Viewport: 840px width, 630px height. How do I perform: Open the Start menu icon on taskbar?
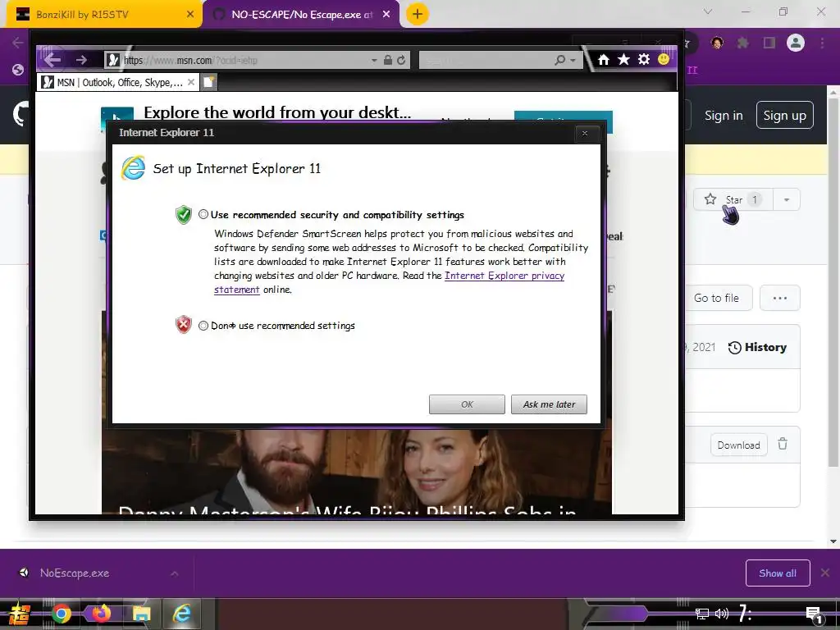coord(20,614)
